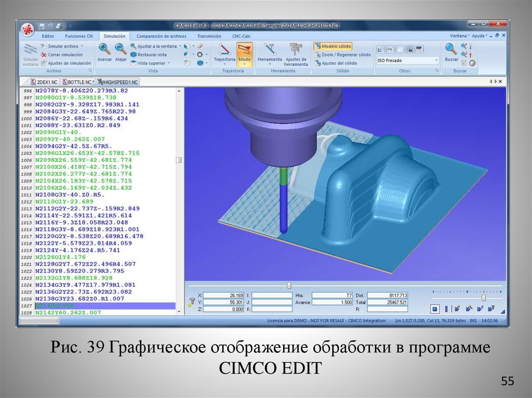The width and height of the screenshot is (532, 398).
Task: Click the code pane scrollbar thumb
Action: pos(179,160)
